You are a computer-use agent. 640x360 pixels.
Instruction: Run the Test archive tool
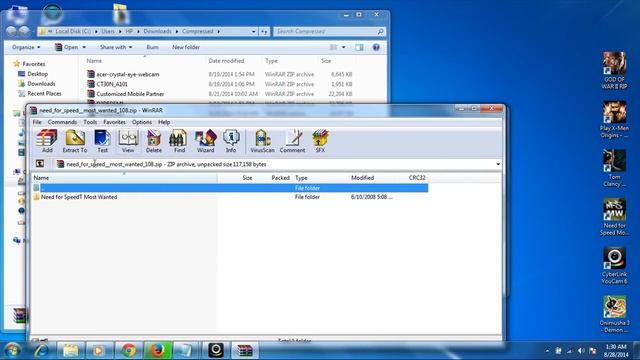pos(102,141)
